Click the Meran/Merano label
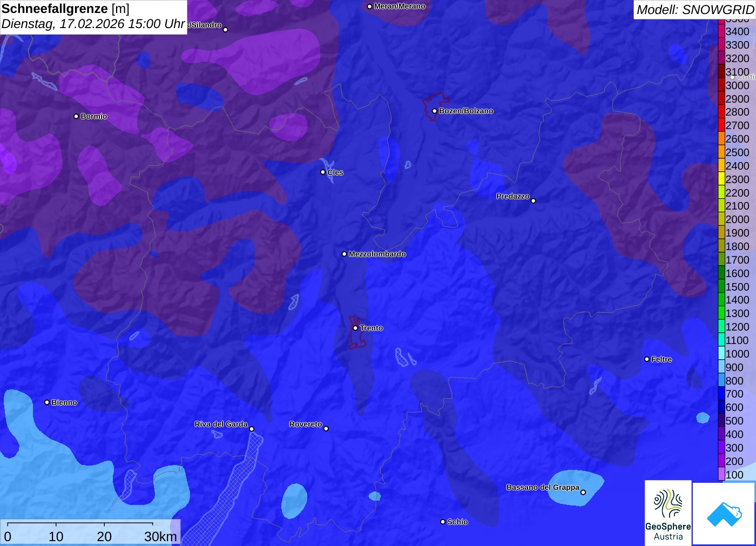756x546 pixels. click(x=400, y=6)
